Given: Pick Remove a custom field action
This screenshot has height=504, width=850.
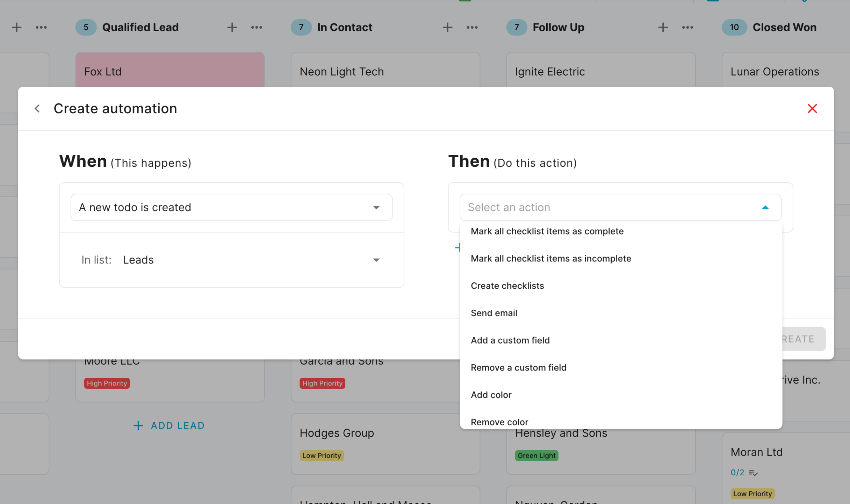Looking at the screenshot, I should coord(621,367).
